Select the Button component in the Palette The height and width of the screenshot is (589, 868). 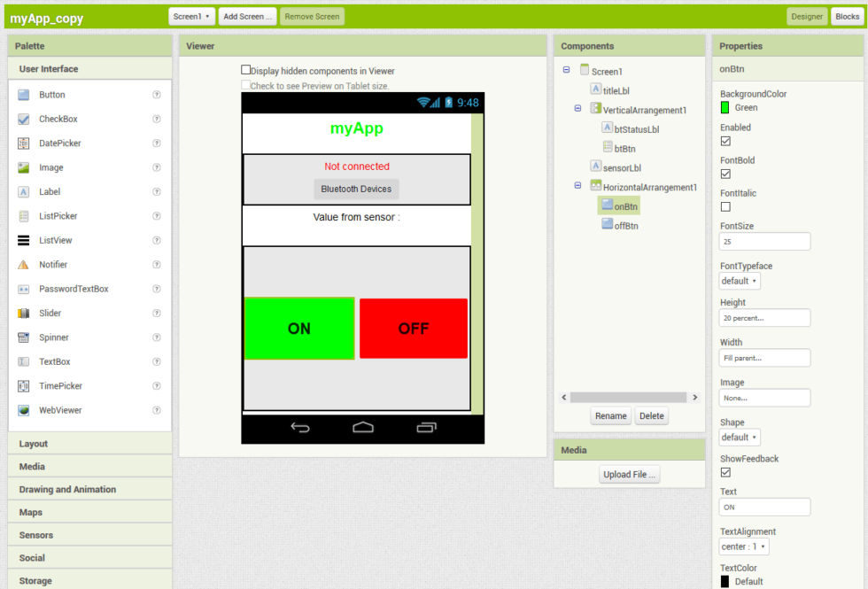53,94
